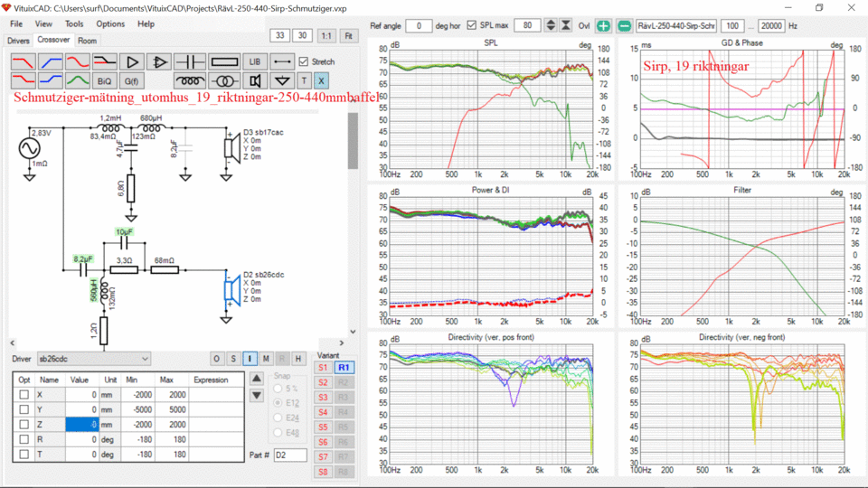Add a ground symbol component
This screenshot has height=488, width=868.
pos(282,80)
